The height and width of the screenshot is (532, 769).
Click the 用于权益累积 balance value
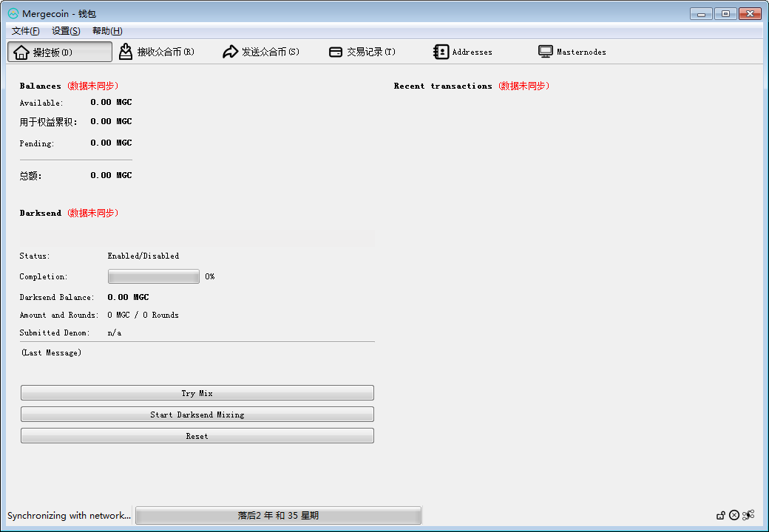tap(112, 121)
